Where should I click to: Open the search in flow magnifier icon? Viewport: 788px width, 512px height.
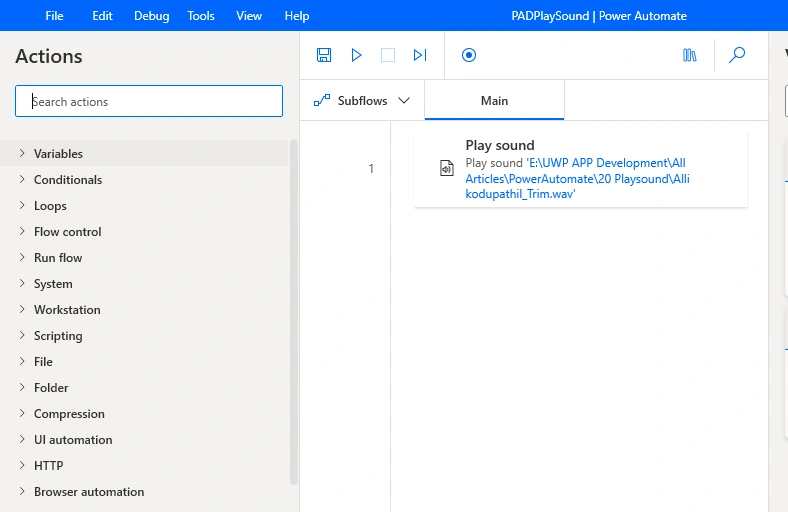[737, 55]
